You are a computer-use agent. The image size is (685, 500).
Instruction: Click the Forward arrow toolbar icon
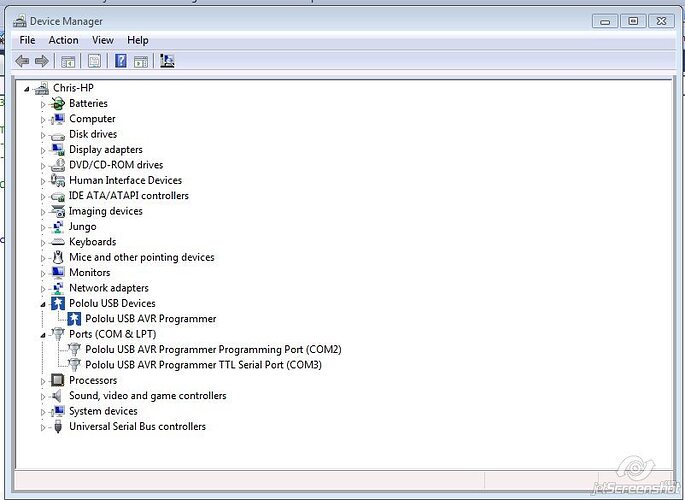[x=42, y=61]
